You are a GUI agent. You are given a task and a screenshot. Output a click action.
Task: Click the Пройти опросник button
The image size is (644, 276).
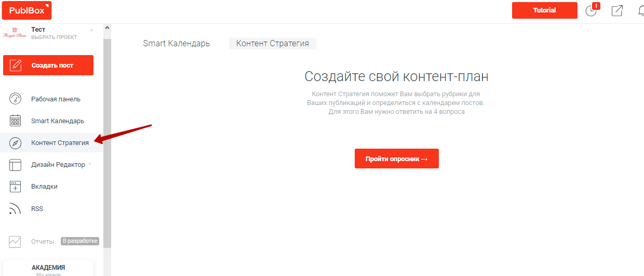coord(397,159)
